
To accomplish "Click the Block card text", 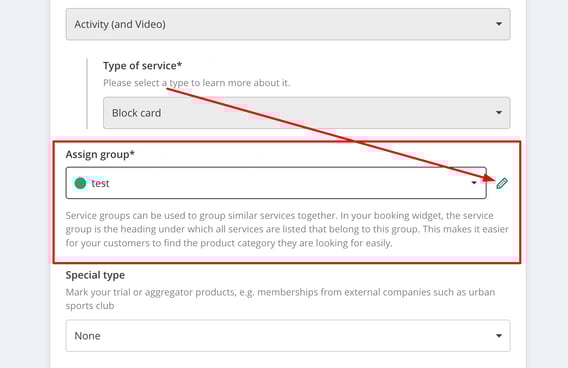I will coord(137,113).
